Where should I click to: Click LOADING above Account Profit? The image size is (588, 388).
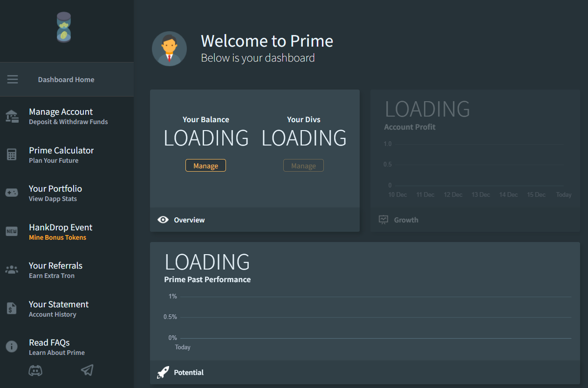(x=427, y=109)
